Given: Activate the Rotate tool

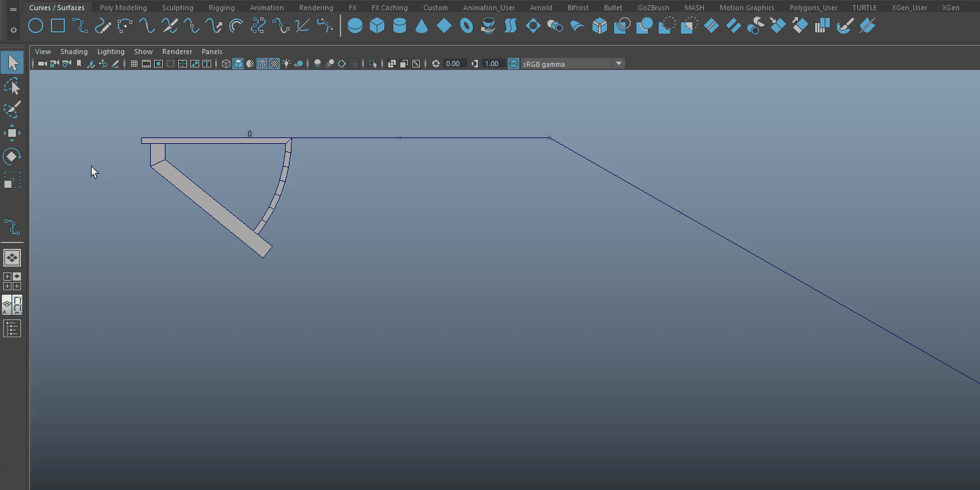Looking at the screenshot, I should [x=12, y=157].
